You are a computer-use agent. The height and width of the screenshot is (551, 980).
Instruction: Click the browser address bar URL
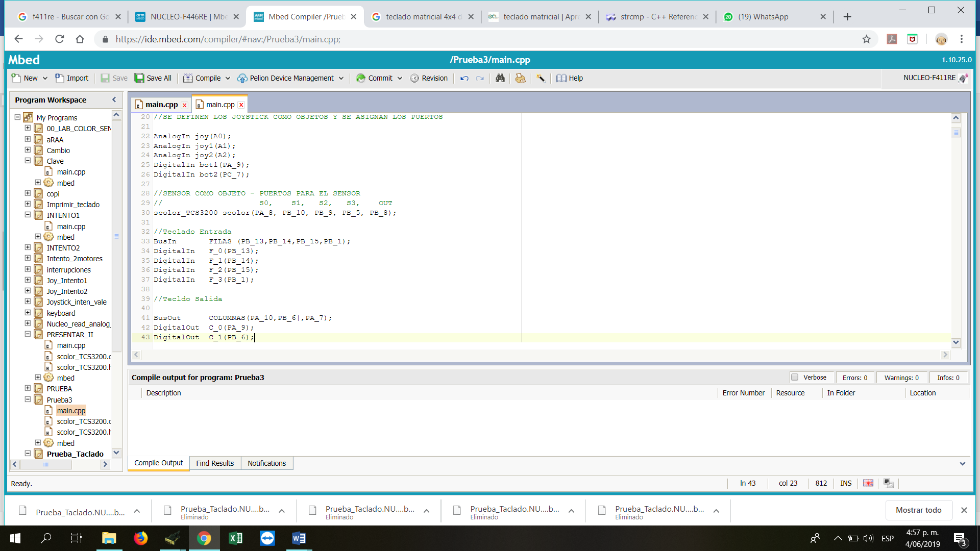click(228, 39)
